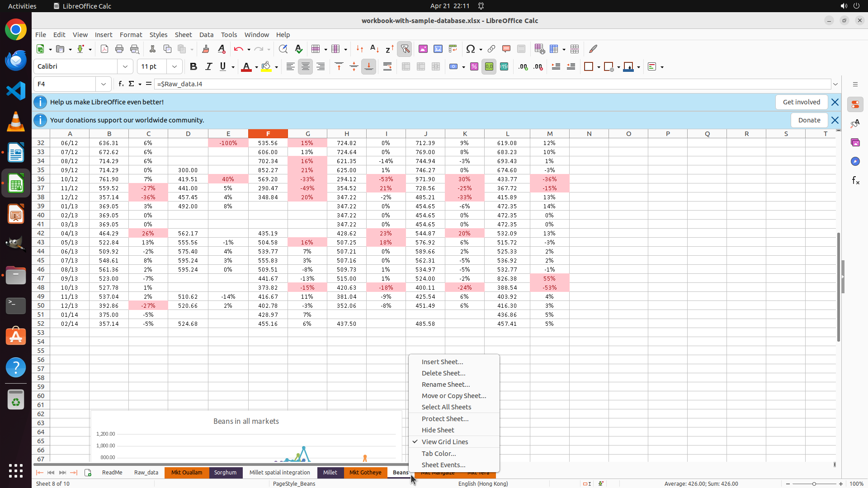
Task: Click the Clone Formatting paintbrush icon
Action: point(206,49)
